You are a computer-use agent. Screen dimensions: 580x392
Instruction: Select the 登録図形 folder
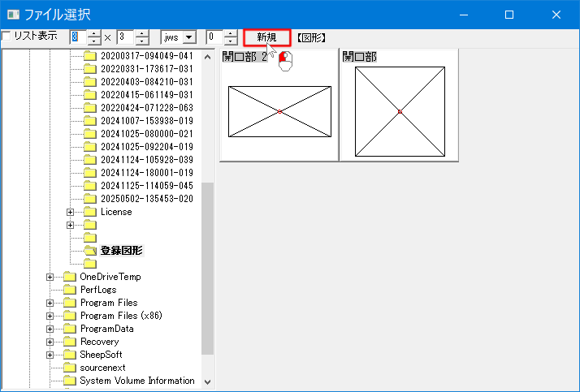pyautogui.click(x=122, y=251)
